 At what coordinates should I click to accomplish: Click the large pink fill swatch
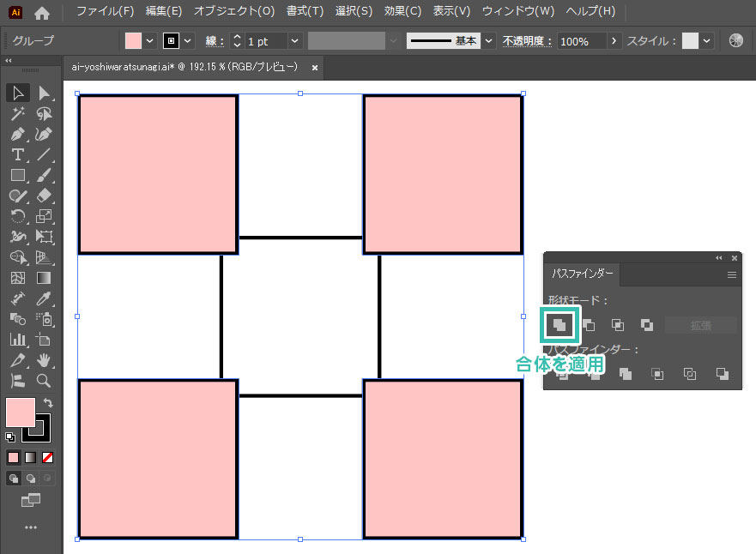click(x=21, y=412)
